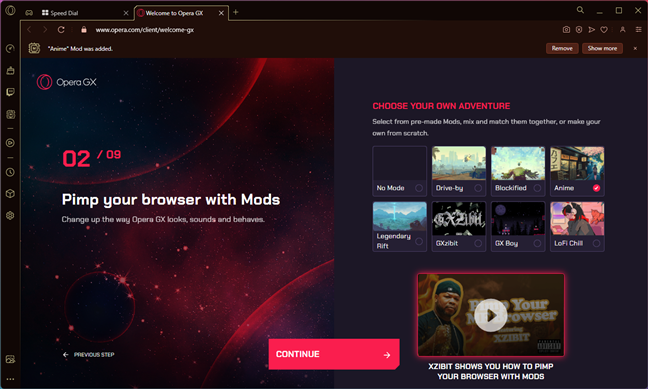Click the padlock site security icon
The image size is (648, 389).
pos(84,30)
